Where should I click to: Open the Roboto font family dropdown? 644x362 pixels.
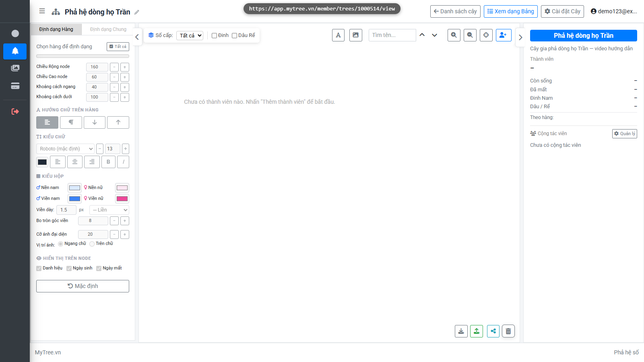pyautogui.click(x=65, y=149)
